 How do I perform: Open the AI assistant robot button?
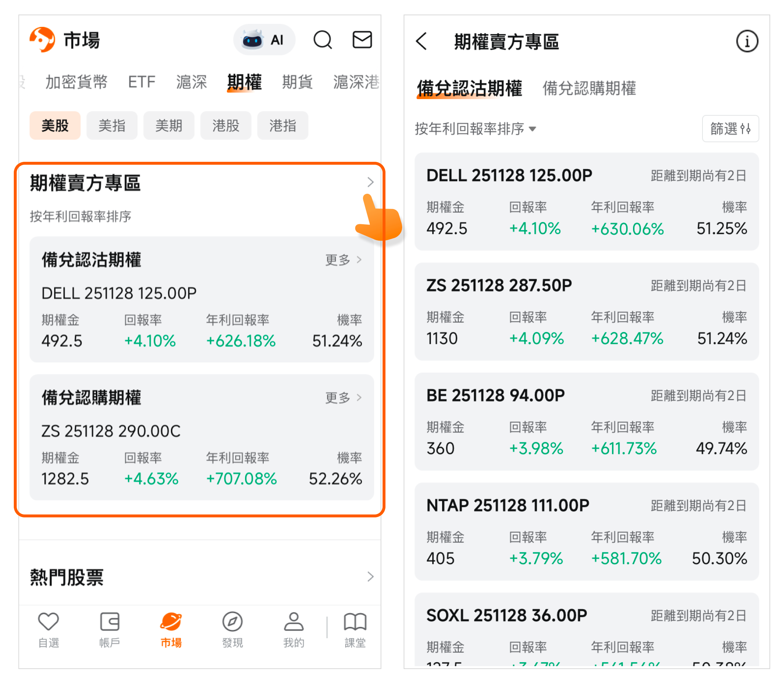coord(264,40)
